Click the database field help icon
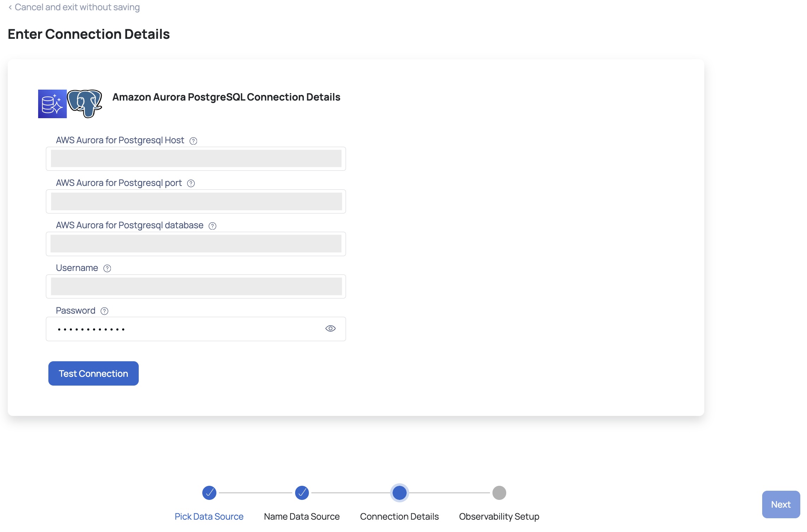The image size is (807, 532). click(x=213, y=226)
